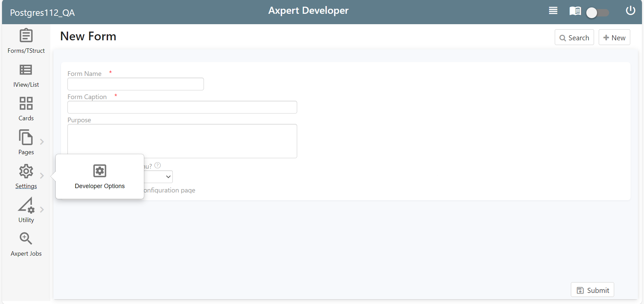Open Axpert Jobs
644x304 pixels.
26,244
